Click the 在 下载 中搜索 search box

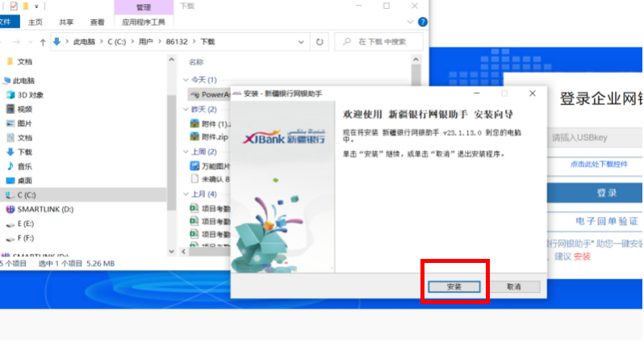click(x=378, y=42)
